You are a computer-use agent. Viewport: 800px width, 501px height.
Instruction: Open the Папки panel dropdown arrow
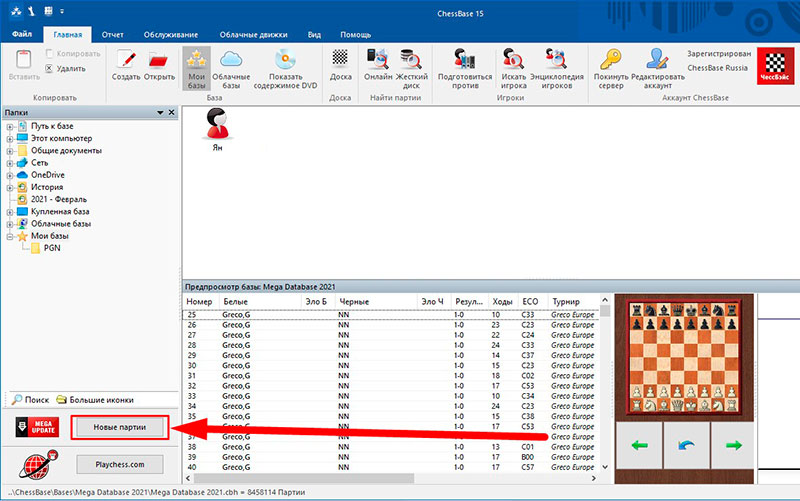tap(161, 114)
